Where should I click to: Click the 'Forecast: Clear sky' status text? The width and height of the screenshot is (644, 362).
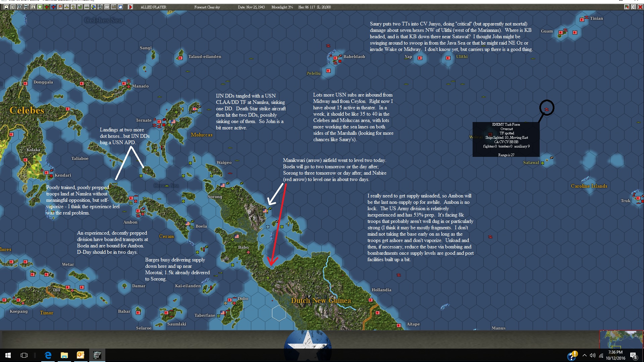207,7
